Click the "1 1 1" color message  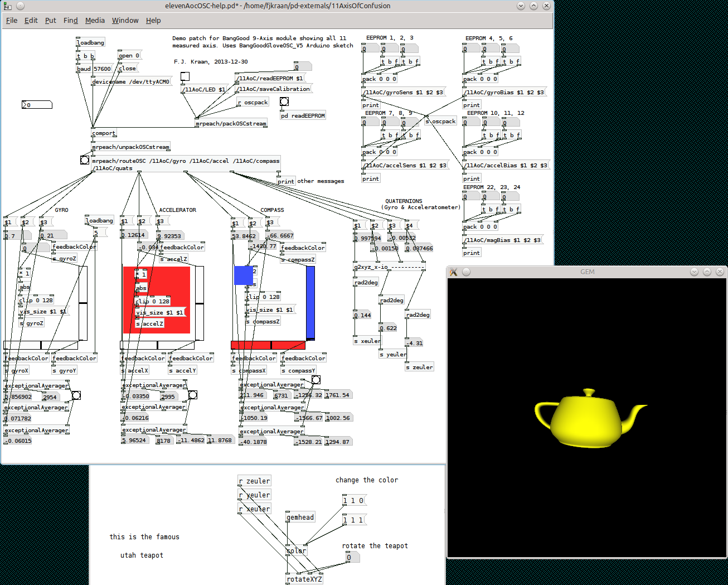353,520
